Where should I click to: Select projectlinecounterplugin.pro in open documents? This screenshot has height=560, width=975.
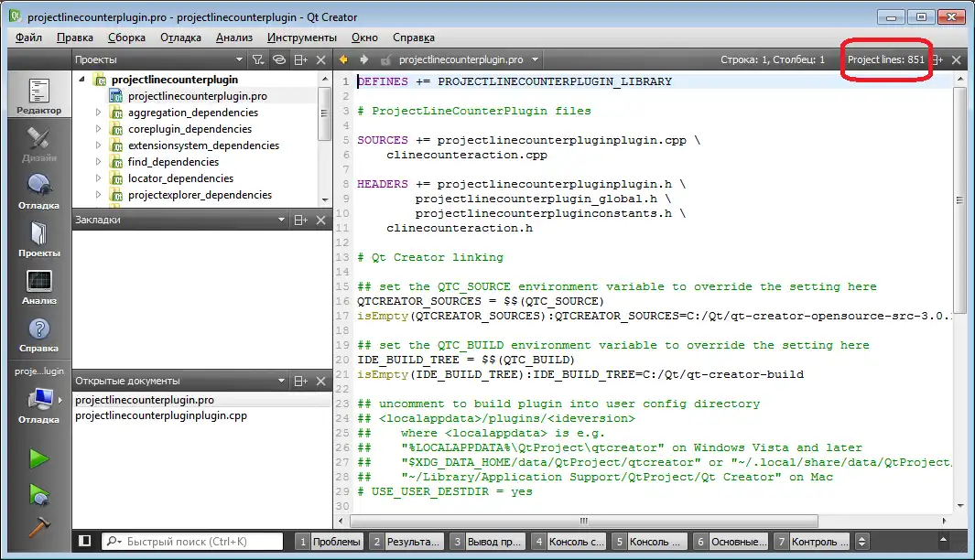click(145, 400)
